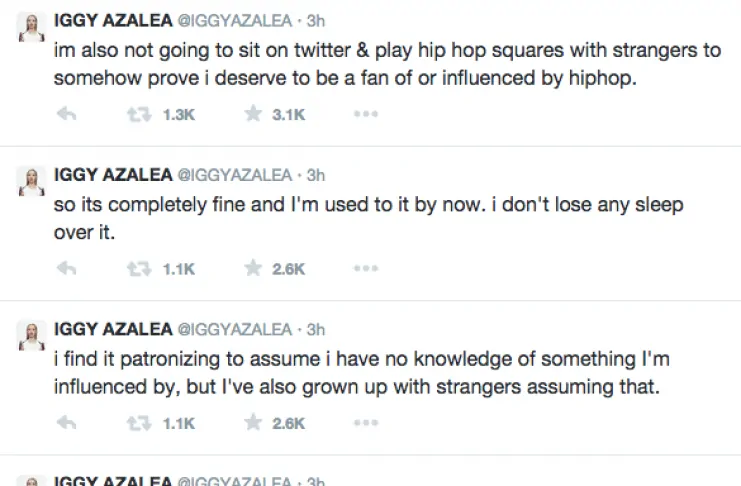The width and height of the screenshot is (741, 486).
Task: Favorite the tweet about hip hop squares
Action: tap(253, 114)
